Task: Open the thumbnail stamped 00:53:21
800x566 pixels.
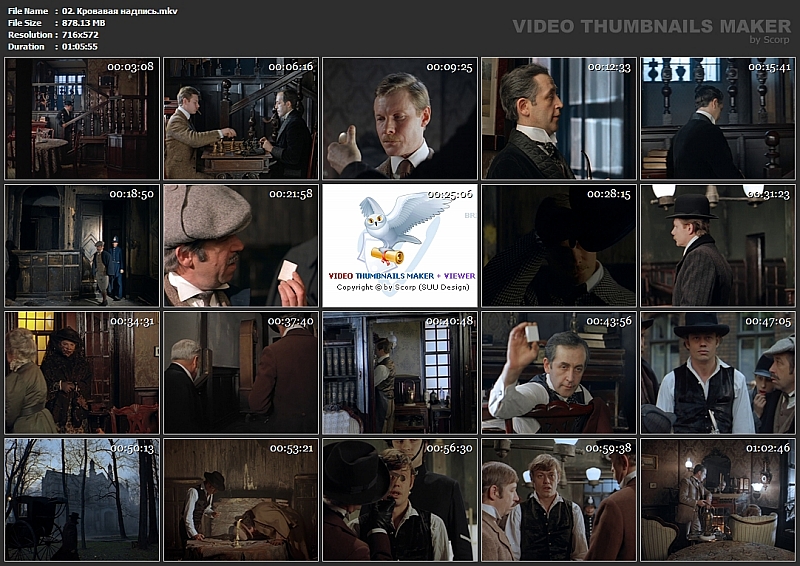Action: pyautogui.click(x=241, y=500)
